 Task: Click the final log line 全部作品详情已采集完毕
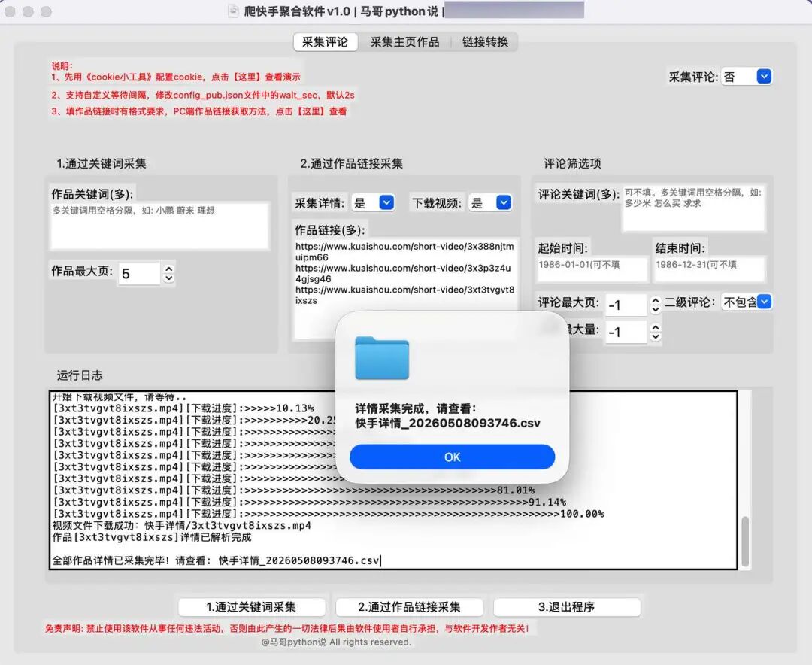pos(216,560)
